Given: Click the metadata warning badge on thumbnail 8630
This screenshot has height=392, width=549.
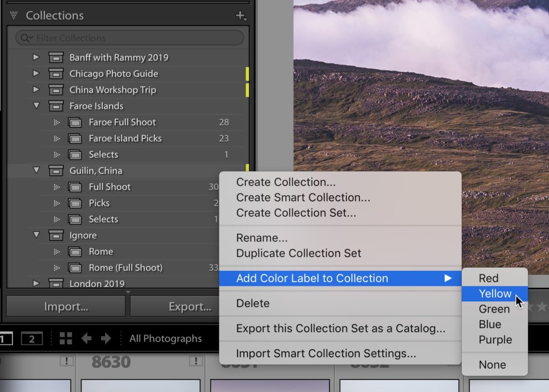Looking at the screenshot, I should click(196, 361).
